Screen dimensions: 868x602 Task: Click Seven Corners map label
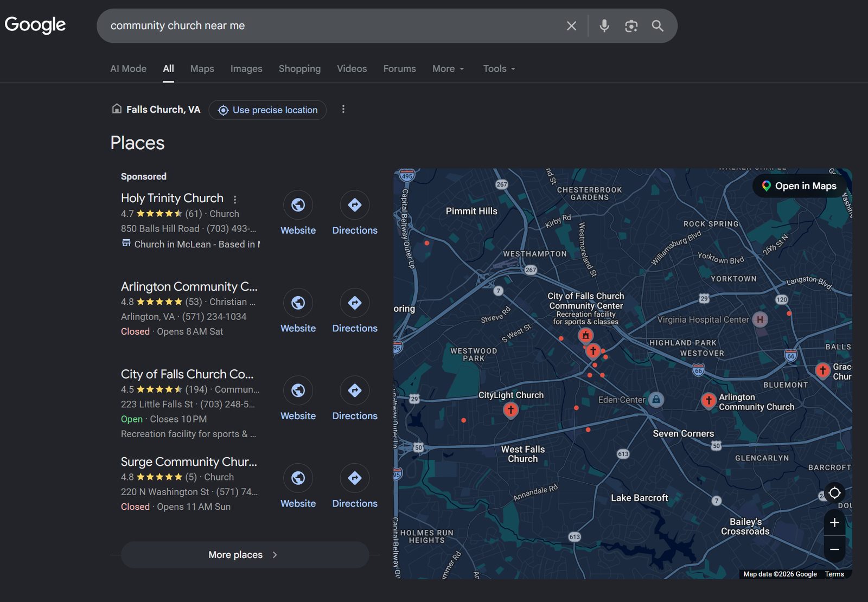pos(683,433)
